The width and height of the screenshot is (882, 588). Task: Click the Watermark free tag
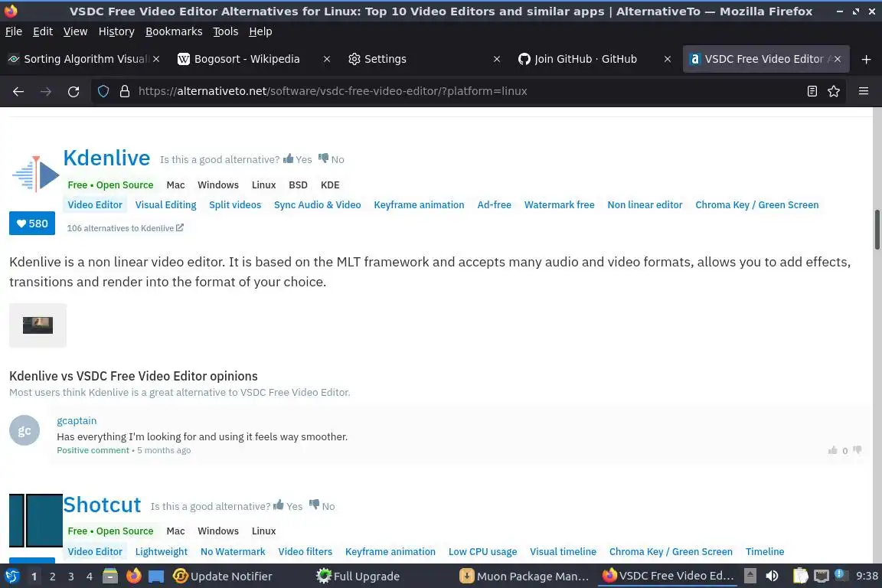click(x=559, y=205)
